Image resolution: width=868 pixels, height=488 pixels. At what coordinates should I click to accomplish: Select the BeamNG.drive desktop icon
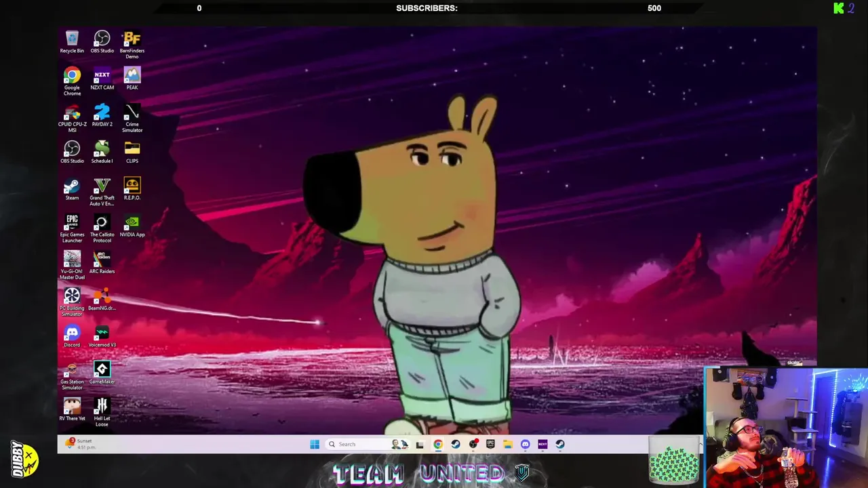pos(102,299)
